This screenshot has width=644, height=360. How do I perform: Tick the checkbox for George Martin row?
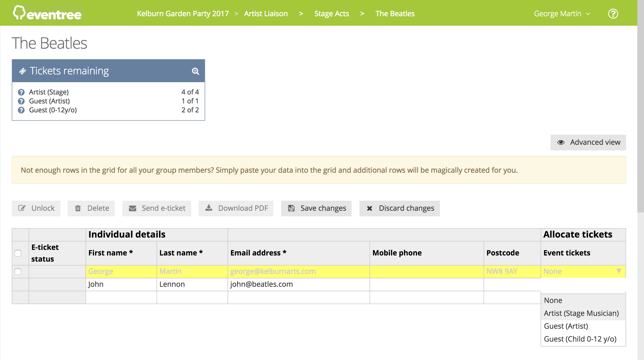point(18,272)
